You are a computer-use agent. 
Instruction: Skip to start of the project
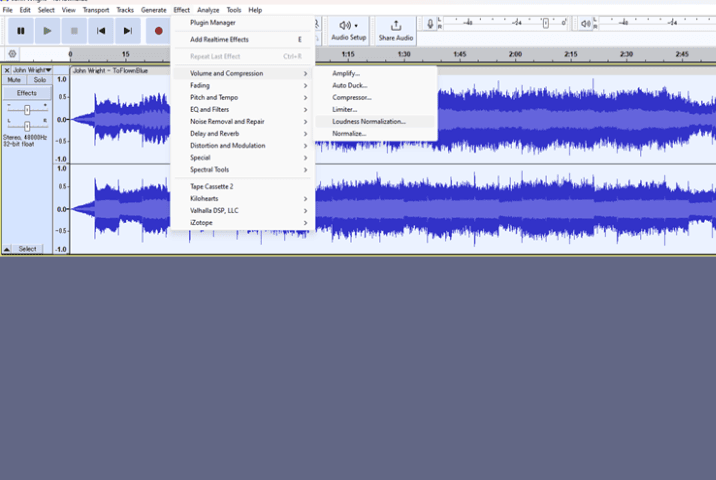pyautogui.click(x=101, y=31)
